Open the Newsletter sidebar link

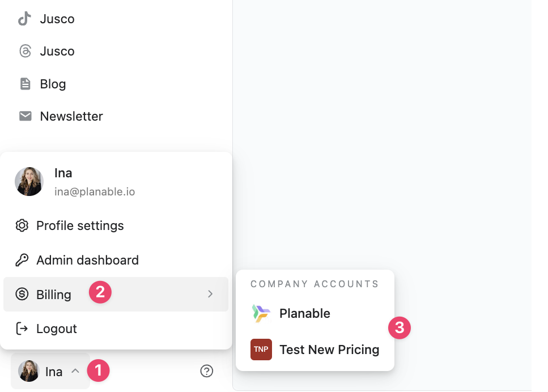(71, 116)
